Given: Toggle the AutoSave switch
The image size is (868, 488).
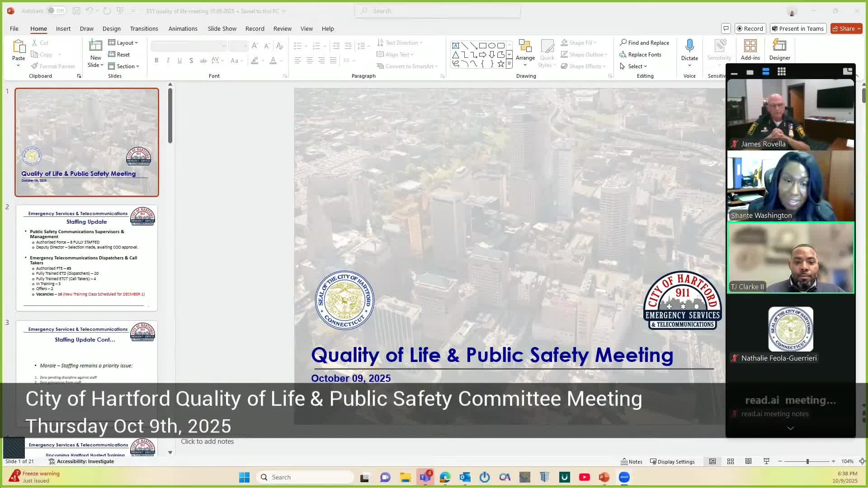Looking at the screenshot, I should 57,11.
